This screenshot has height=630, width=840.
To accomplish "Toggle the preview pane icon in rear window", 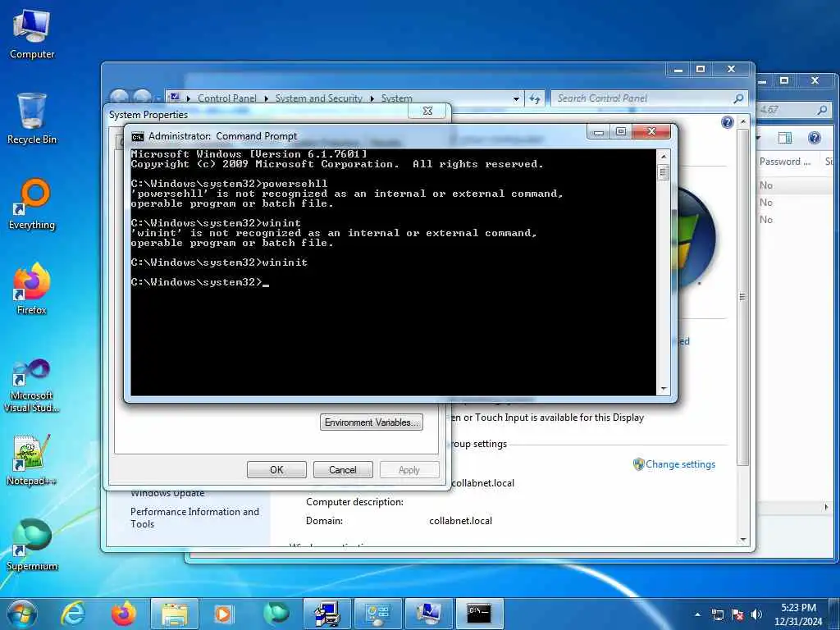I will pyautogui.click(x=785, y=138).
